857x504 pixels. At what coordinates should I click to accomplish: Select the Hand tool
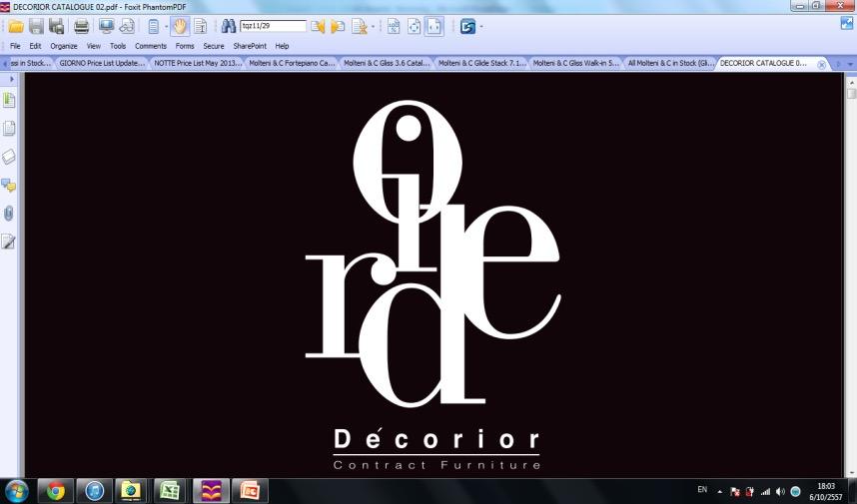pyautogui.click(x=180, y=26)
